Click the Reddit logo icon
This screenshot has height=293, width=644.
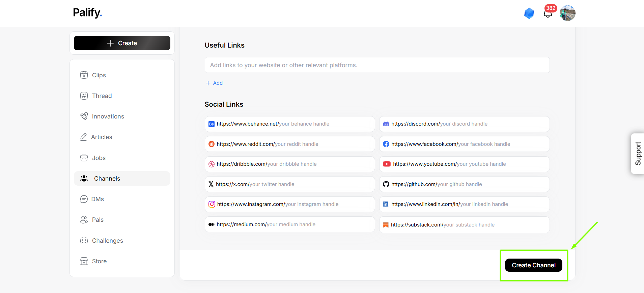pos(212,144)
